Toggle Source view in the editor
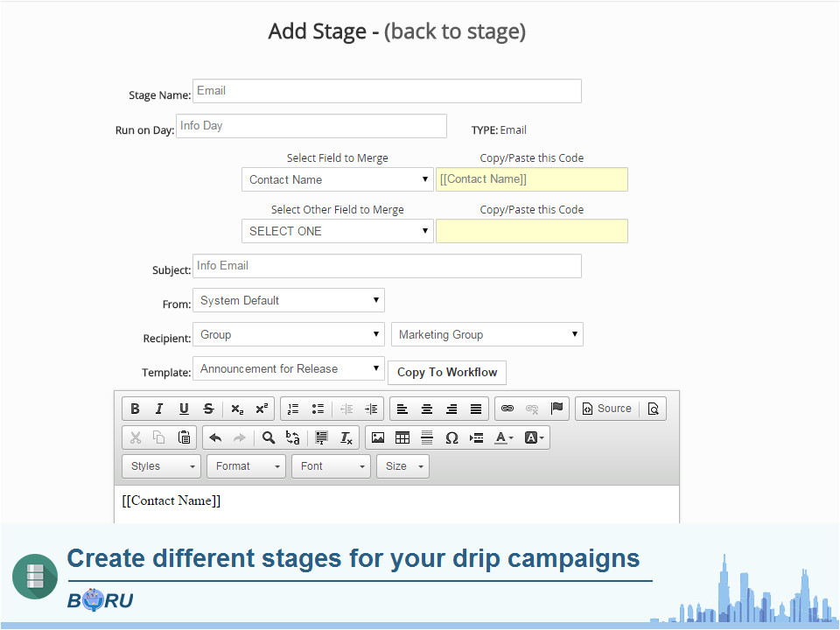The image size is (840, 630). point(606,409)
